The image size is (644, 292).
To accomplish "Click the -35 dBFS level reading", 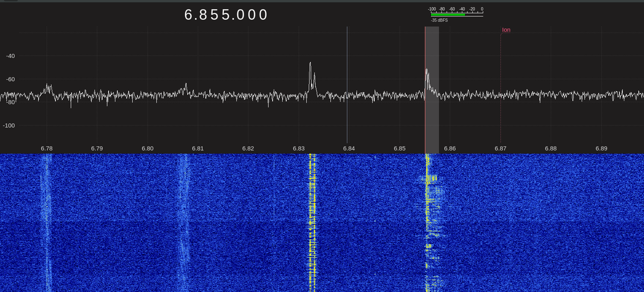I will tap(439, 20).
